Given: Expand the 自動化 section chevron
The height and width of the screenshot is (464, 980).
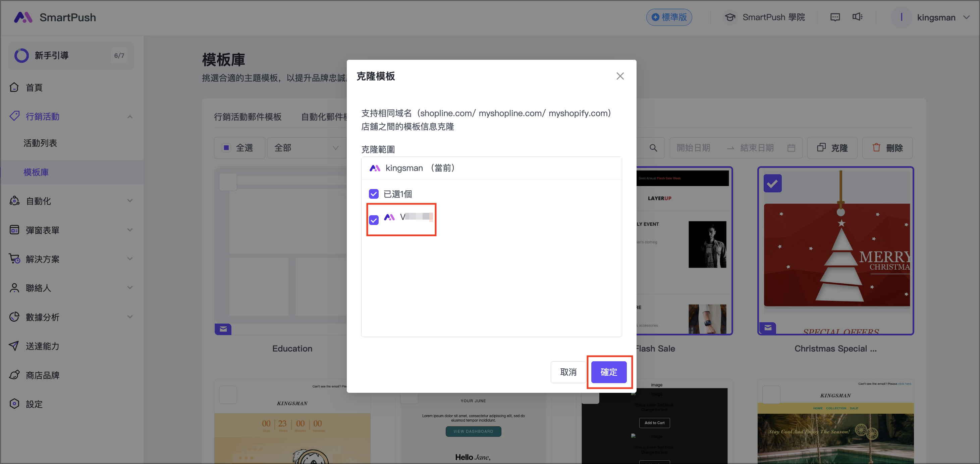Looking at the screenshot, I should (x=130, y=201).
